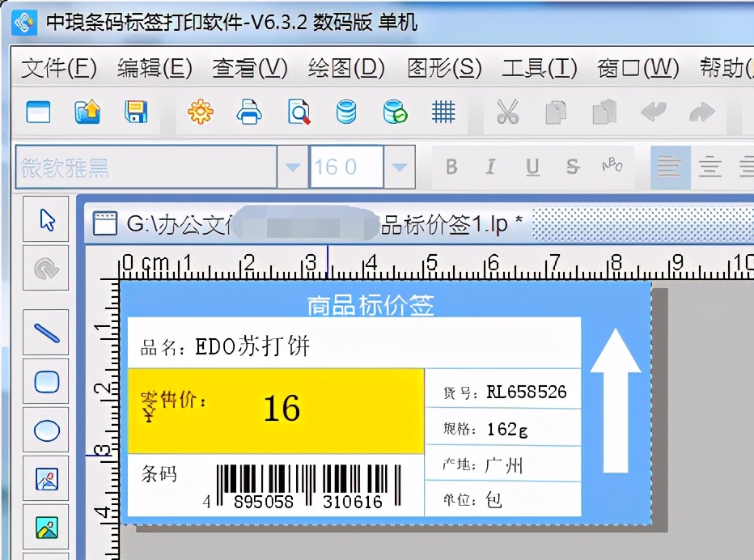Screen dimensions: 754x560
Task: Click the rotate tool in the sidebar
Action: (x=47, y=268)
